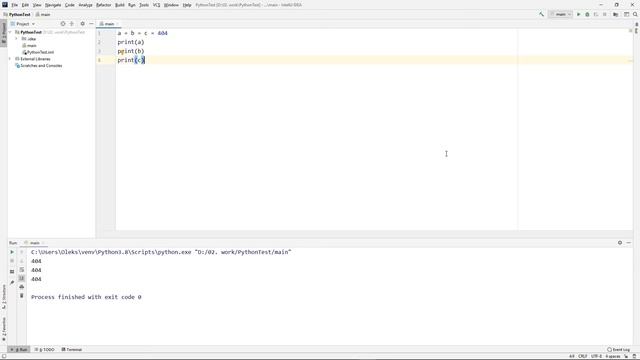640x360 pixels.
Task: Clear the Run console with the trash icon
Action: click(22, 296)
